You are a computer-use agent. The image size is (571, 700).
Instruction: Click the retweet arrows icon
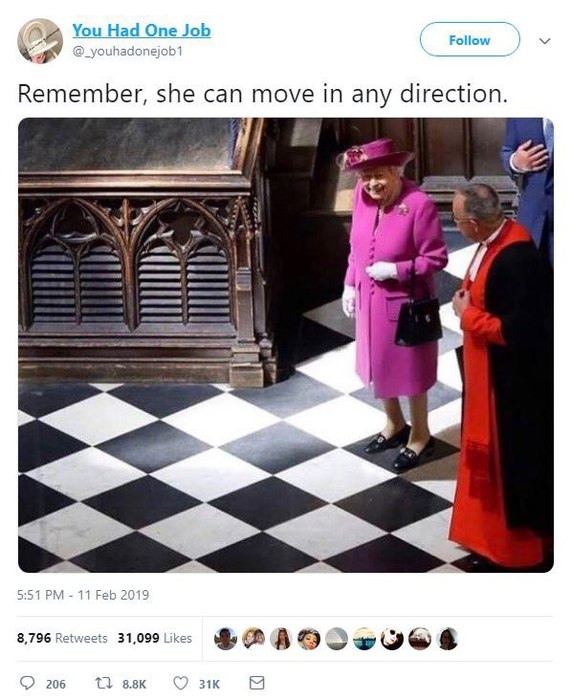pyautogui.click(x=102, y=683)
